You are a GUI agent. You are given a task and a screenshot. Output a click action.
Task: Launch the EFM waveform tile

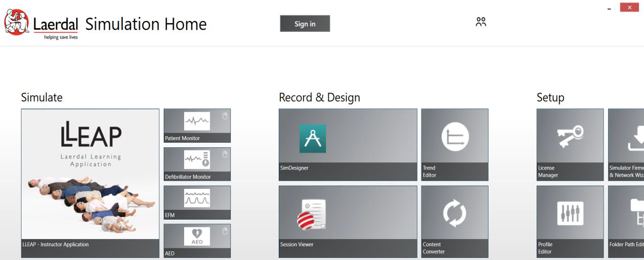(197, 202)
